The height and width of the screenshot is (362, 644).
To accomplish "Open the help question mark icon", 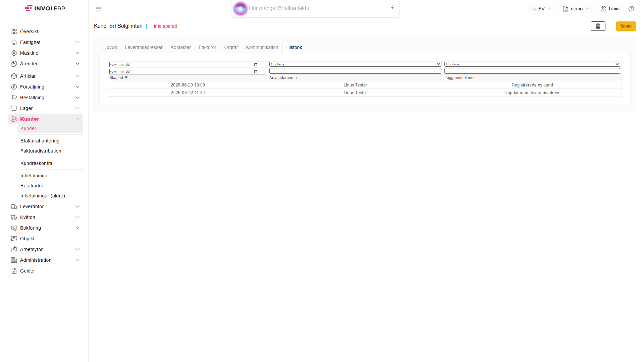I will (631, 9).
